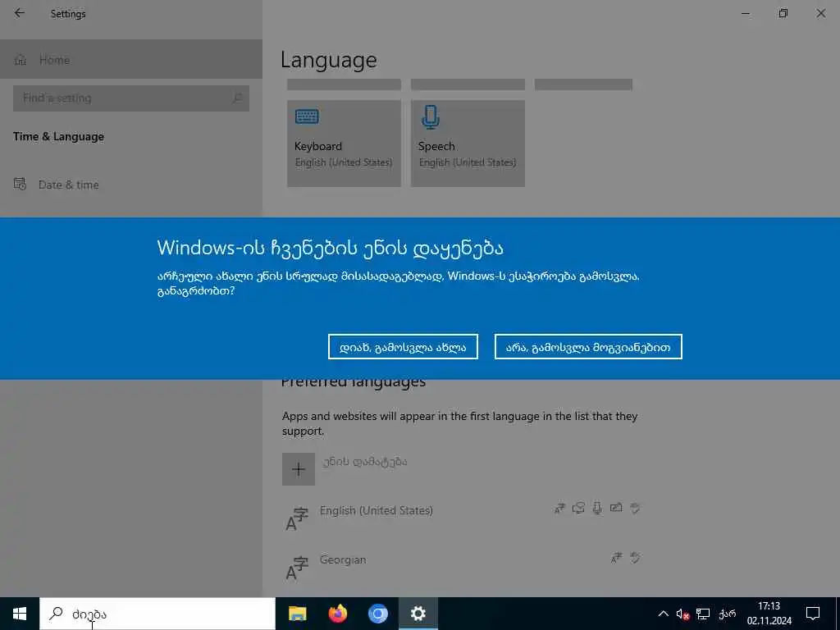Minimize the Settings window
This screenshot has width=840, height=630.
pos(745,13)
